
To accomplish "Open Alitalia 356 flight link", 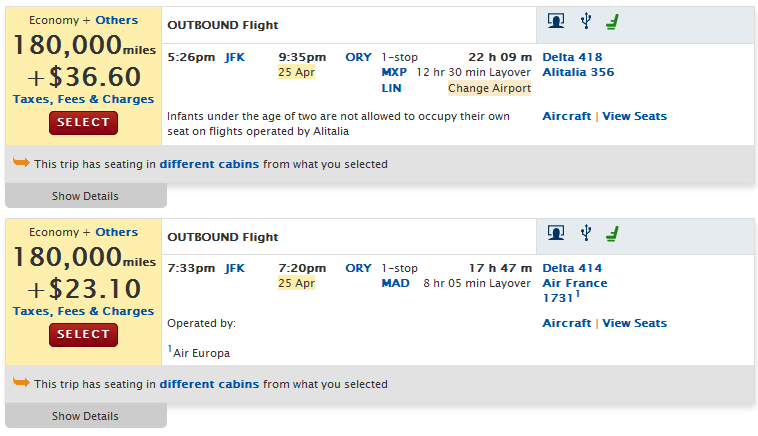I will click(578, 72).
